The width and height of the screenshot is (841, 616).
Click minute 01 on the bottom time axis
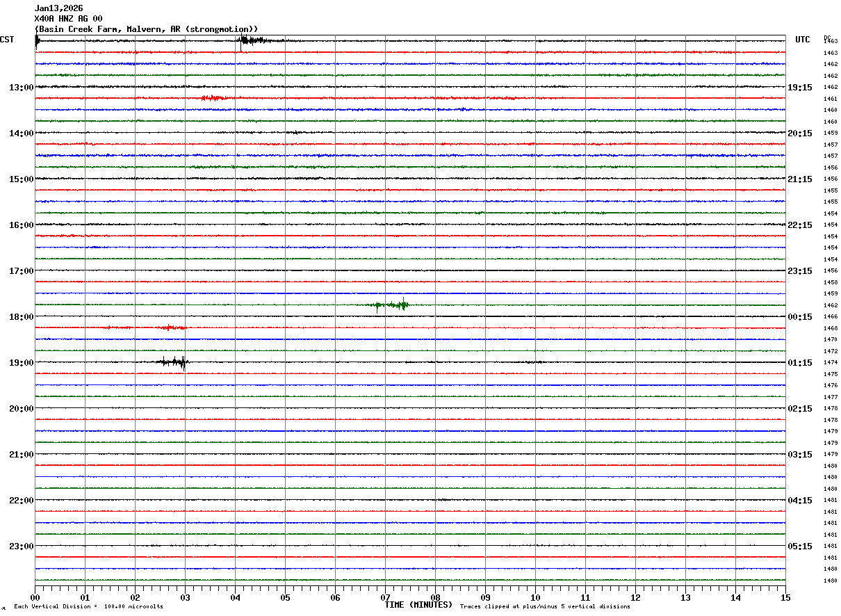85,597
